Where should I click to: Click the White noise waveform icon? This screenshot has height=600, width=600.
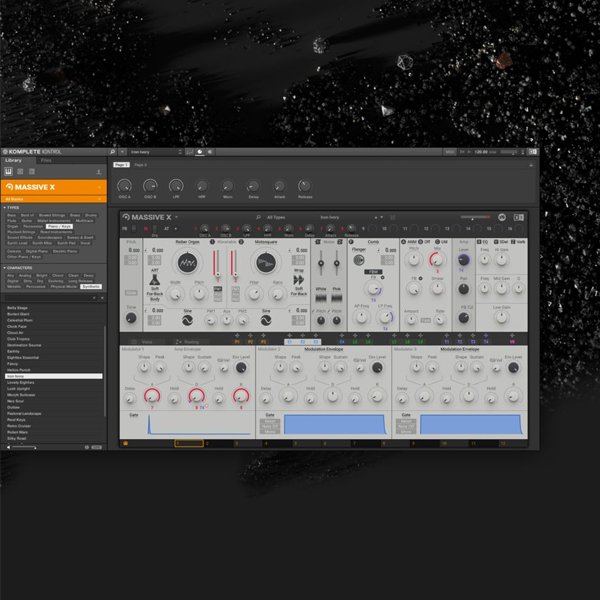321,298
